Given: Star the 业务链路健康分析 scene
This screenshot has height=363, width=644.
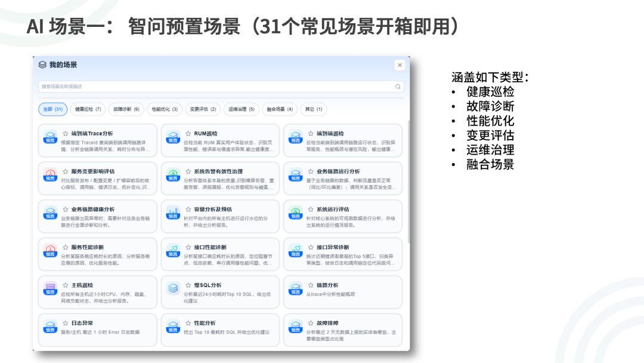Looking at the screenshot, I should click(x=66, y=209).
